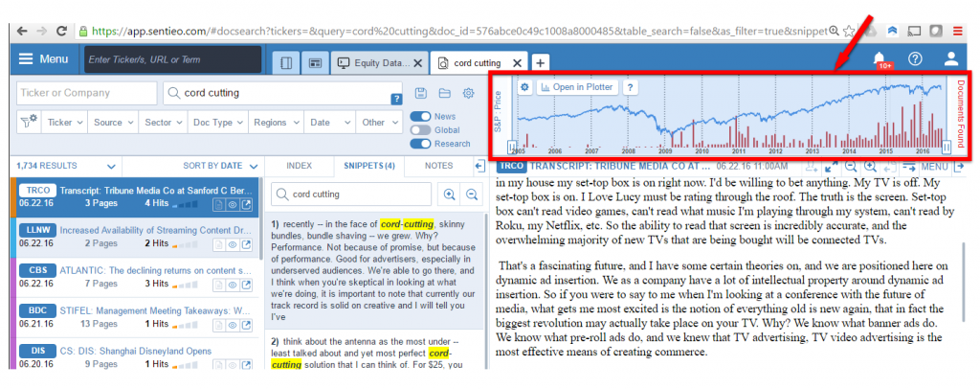Open TRCO result in new window icon
Image resolution: width=980 pixels, height=389 pixels.
click(x=247, y=204)
